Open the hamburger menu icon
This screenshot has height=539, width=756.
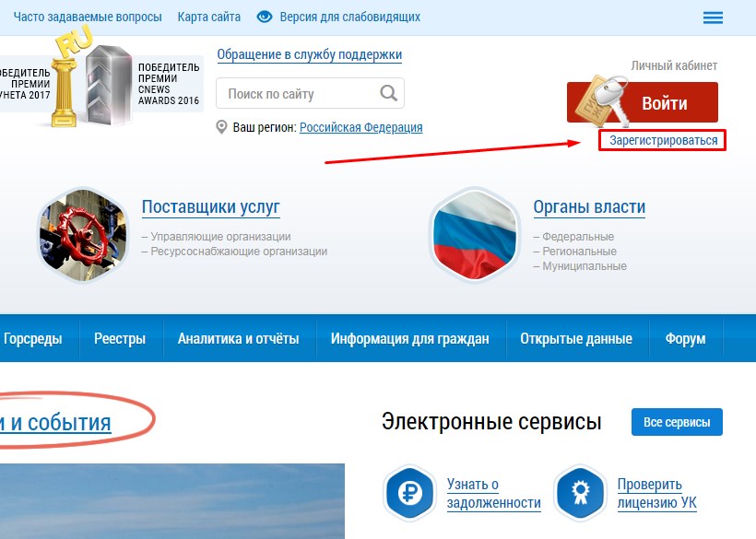click(713, 18)
